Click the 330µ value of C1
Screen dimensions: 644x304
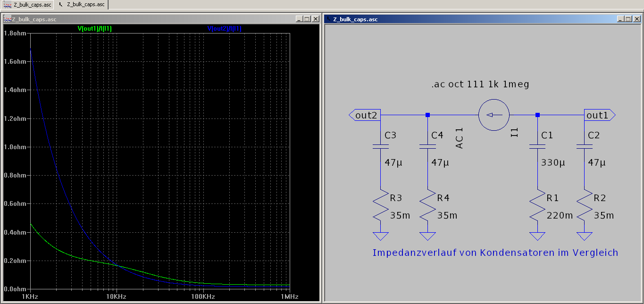click(553, 163)
